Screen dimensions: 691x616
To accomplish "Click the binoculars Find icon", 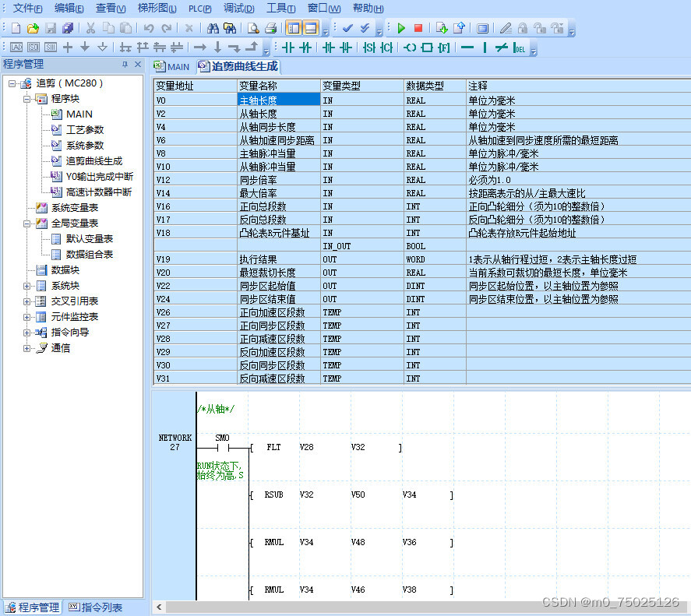I will pos(213,28).
